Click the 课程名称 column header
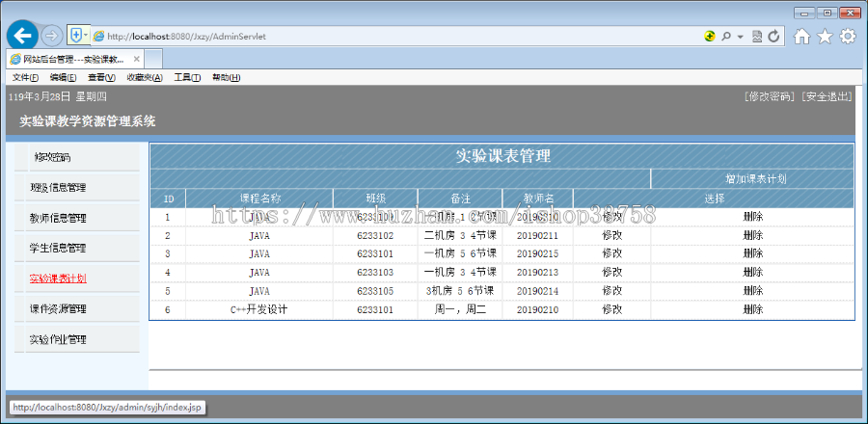Image resolution: width=868 pixels, height=424 pixels. (x=259, y=199)
